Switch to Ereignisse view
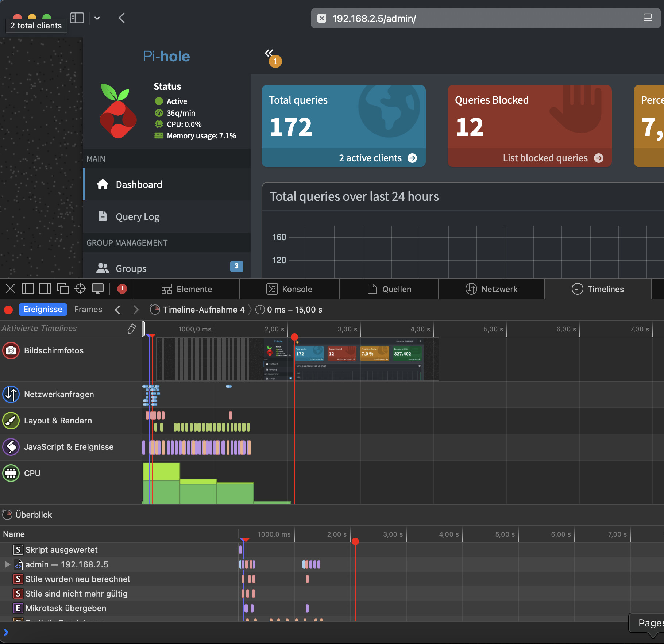Viewport: 664px width, 644px height. 43,310
